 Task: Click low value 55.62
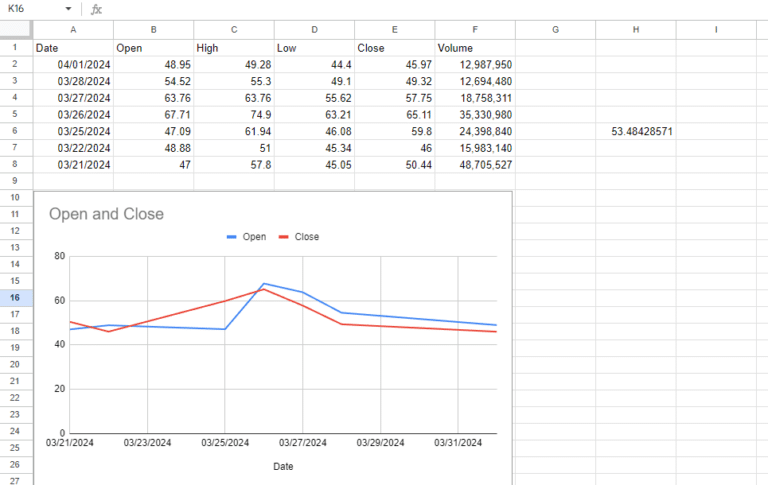click(x=314, y=98)
